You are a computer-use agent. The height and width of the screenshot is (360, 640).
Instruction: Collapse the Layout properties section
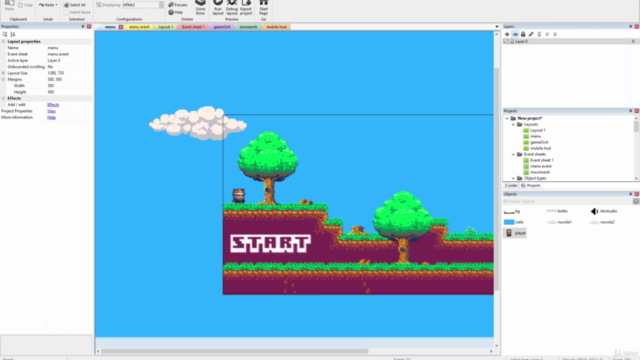pos(3,42)
